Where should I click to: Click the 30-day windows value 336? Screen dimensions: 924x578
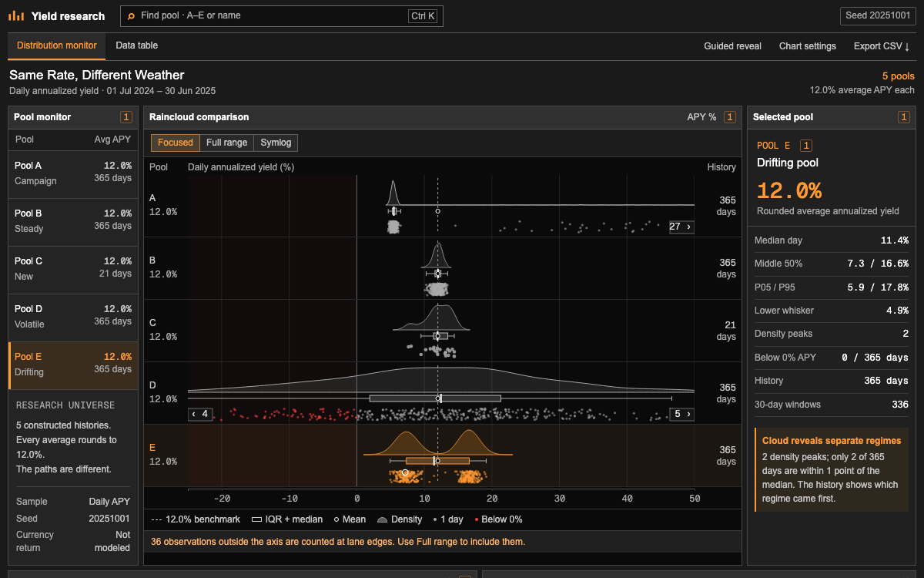pyautogui.click(x=900, y=405)
